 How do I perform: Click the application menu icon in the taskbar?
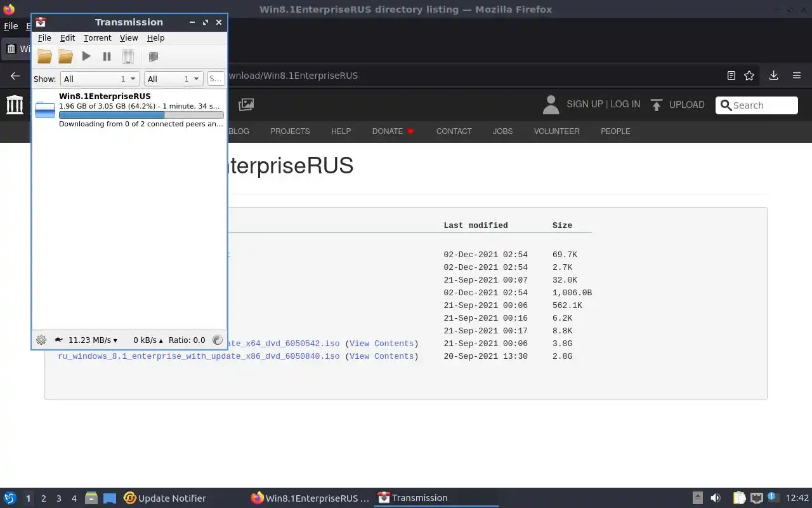pyautogui.click(x=10, y=498)
